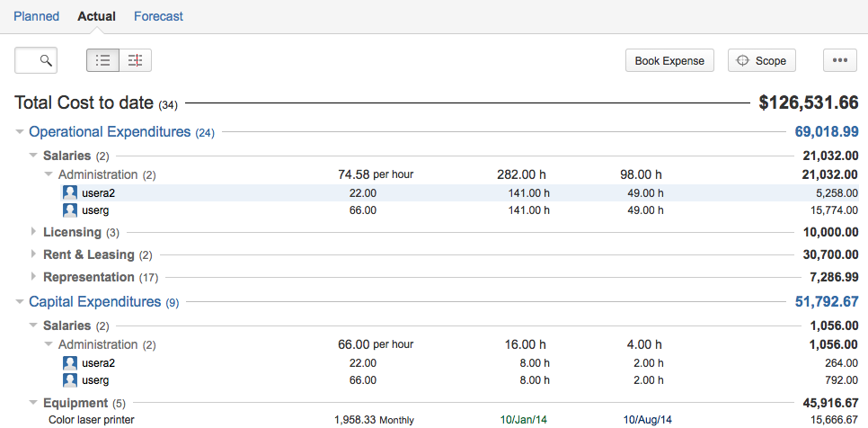Expand the Representation category
Image resolution: width=868 pixels, height=428 pixels.
pyautogui.click(x=34, y=277)
